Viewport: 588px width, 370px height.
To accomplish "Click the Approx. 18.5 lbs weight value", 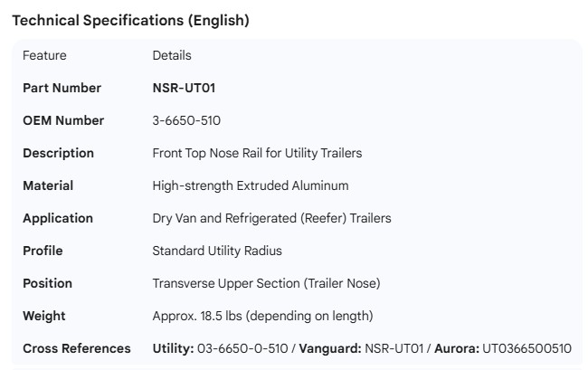I will pyautogui.click(x=262, y=316).
